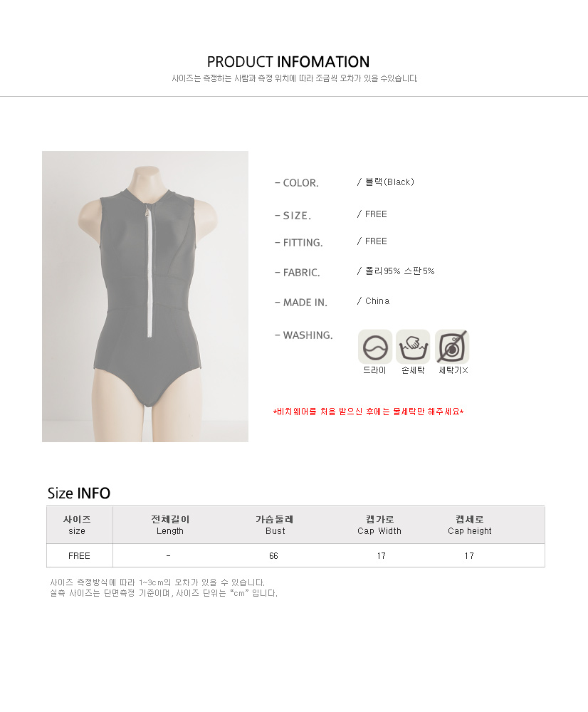Click the hand wash basin icon
Image resolution: width=588 pixels, height=712 pixels.
click(x=413, y=347)
